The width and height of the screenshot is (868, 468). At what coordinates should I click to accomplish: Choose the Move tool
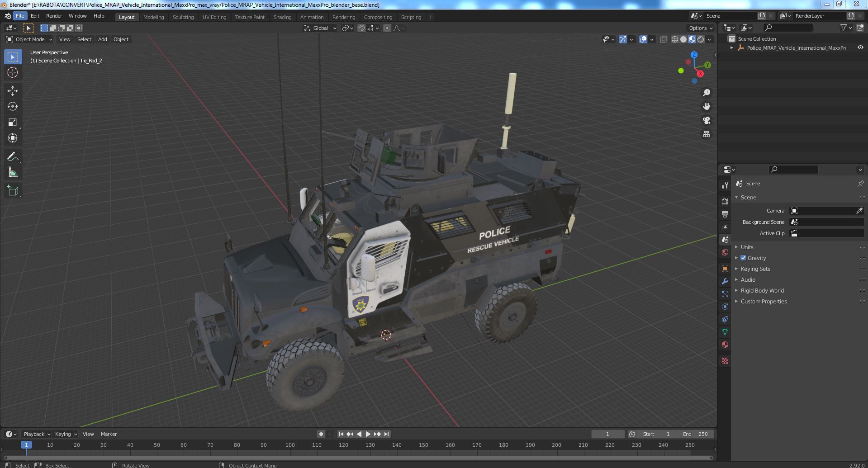point(13,91)
